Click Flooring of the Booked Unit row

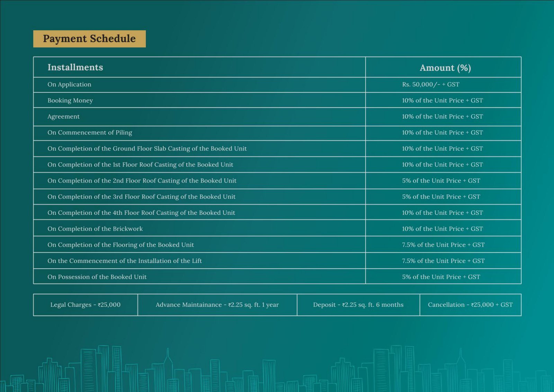click(277, 244)
